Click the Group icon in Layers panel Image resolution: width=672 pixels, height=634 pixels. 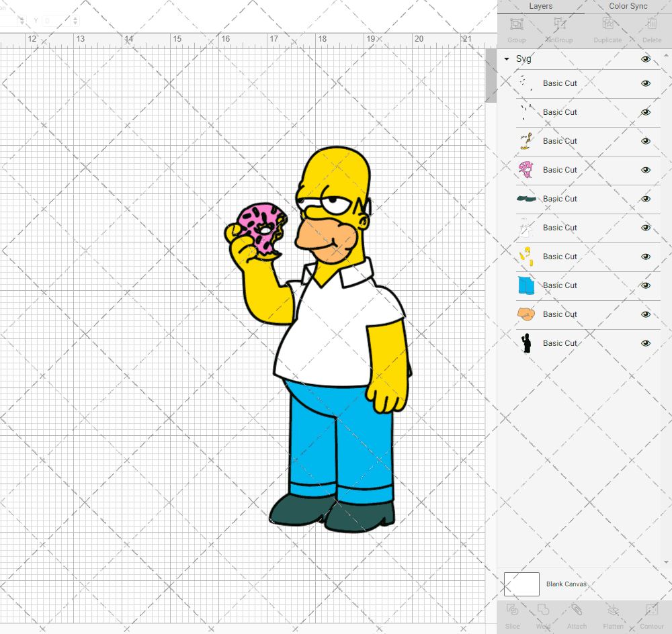click(516, 24)
